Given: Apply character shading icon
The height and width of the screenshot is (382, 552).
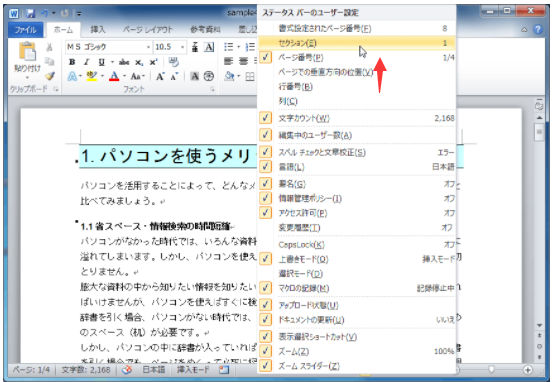Looking at the screenshot, I should [194, 76].
